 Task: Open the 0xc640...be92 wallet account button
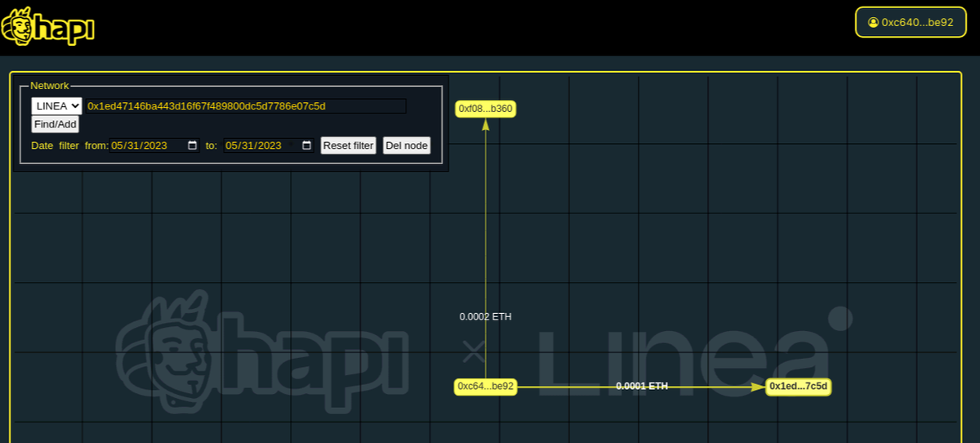pyautogui.click(x=910, y=22)
